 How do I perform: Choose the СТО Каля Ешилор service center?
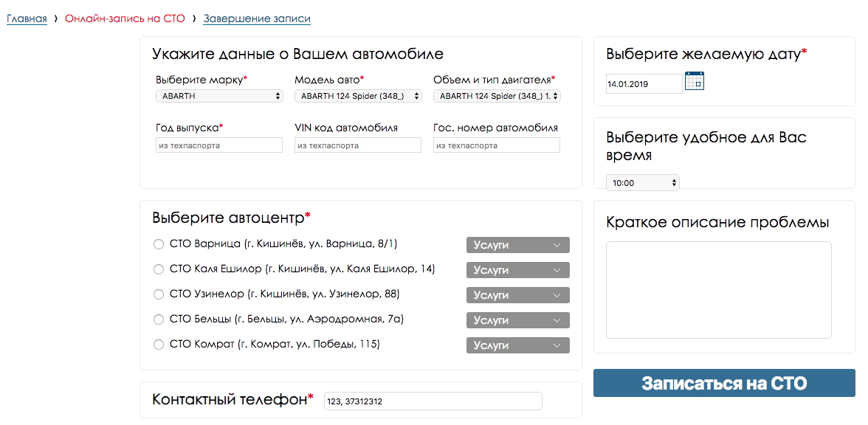point(159,269)
